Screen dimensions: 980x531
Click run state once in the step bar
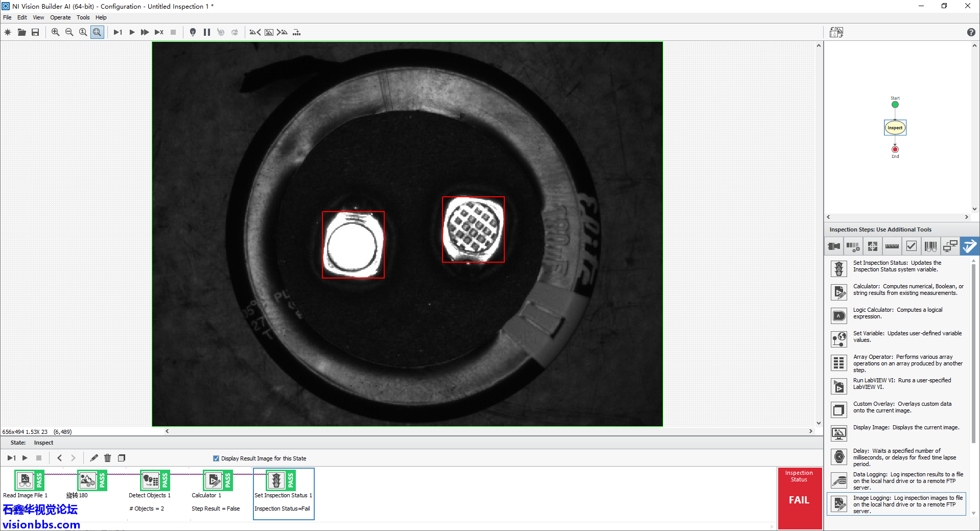[x=11, y=458]
